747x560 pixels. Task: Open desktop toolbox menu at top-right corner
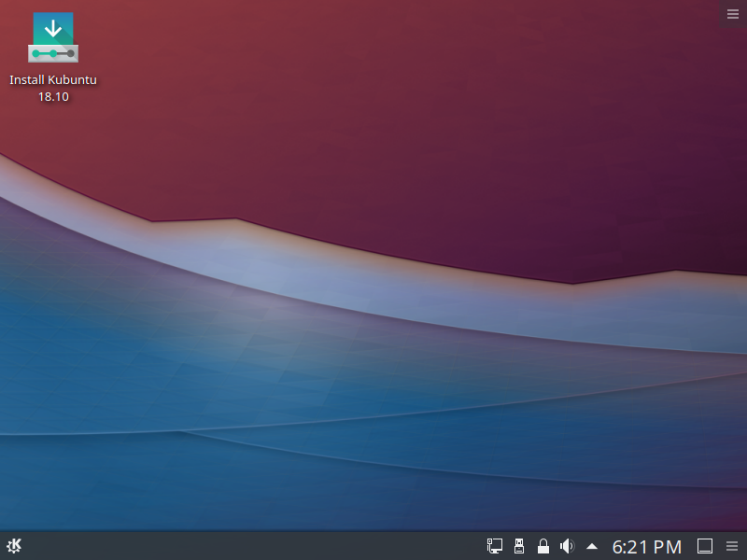point(732,13)
